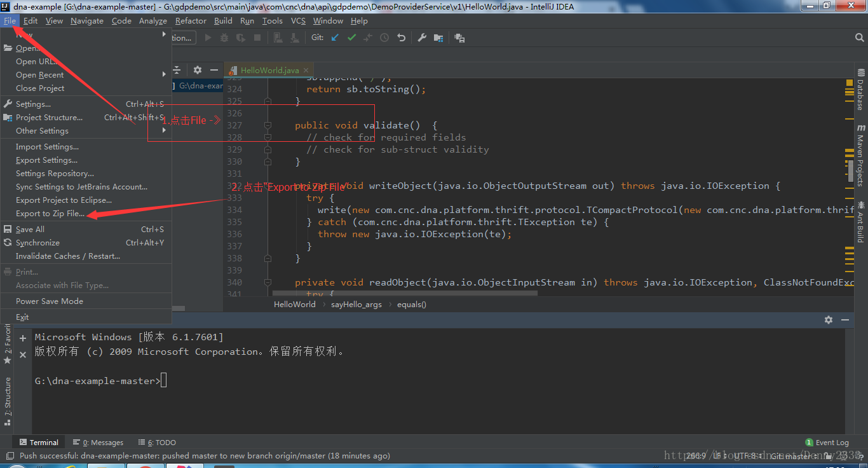868x468 pixels.
Task: Expand Open Recent submenu
Action: [86, 75]
